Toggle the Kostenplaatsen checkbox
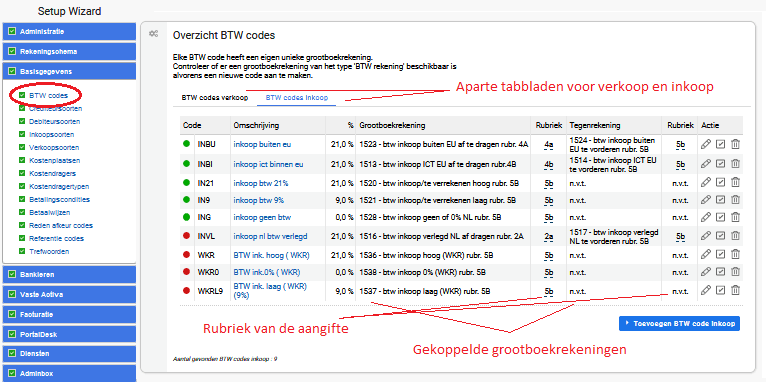This screenshot has height=383, width=766. 21,160
